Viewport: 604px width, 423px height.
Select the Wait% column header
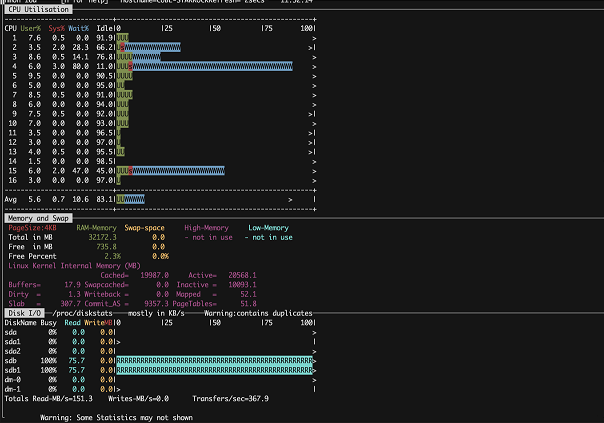coord(78,29)
